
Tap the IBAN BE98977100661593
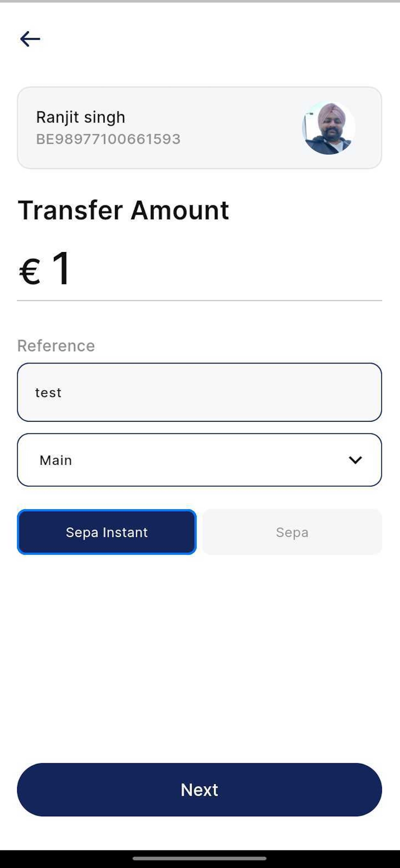tap(109, 139)
